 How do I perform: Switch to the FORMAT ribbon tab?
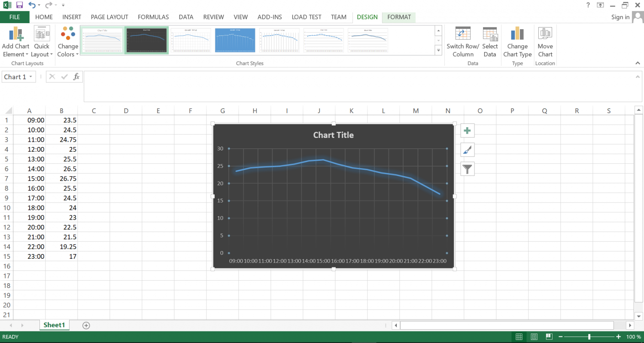tap(398, 17)
